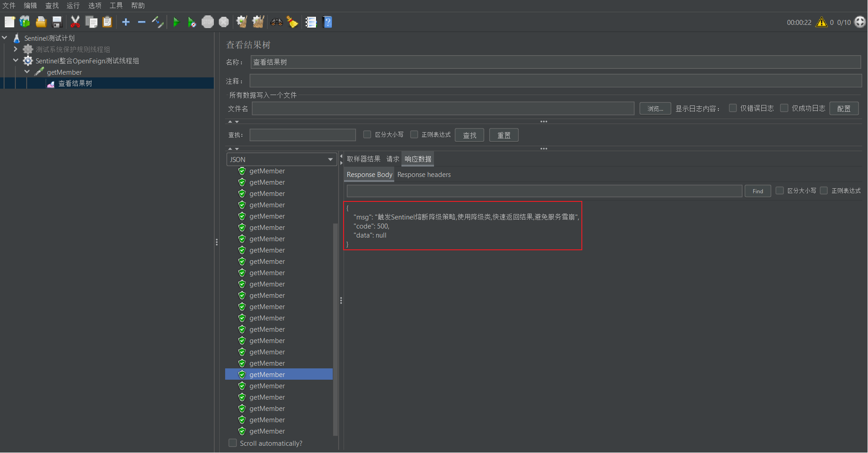The width and height of the screenshot is (868, 453).
Task: Click the 浏览... browse button
Action: point(655,109)
